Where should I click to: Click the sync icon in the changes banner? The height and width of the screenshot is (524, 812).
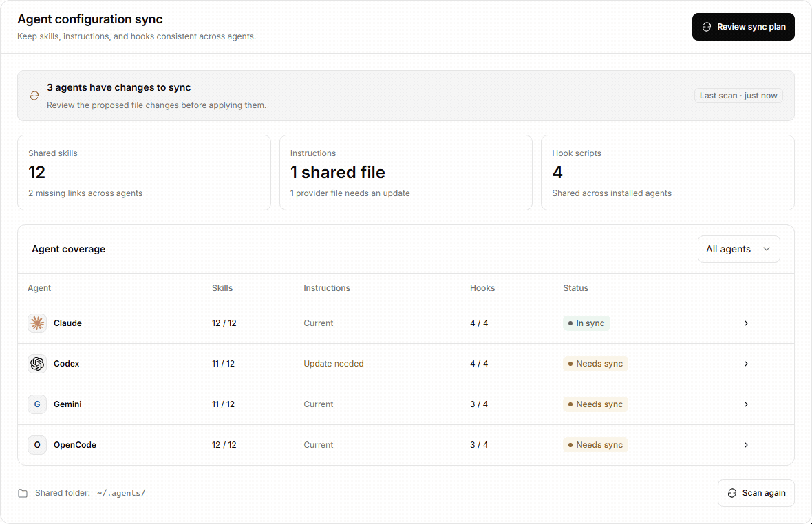tap(34, 96)
